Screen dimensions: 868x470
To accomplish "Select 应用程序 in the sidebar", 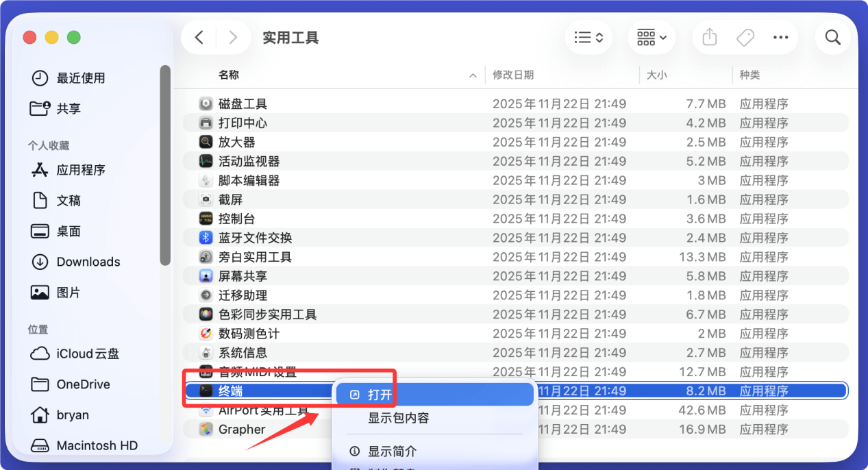I will tap(75, 170).
